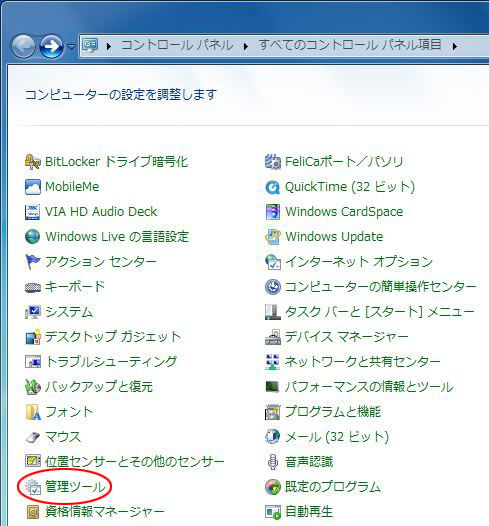
Task: Click the Windows CardSpace icon
Action: click(273, 212)
